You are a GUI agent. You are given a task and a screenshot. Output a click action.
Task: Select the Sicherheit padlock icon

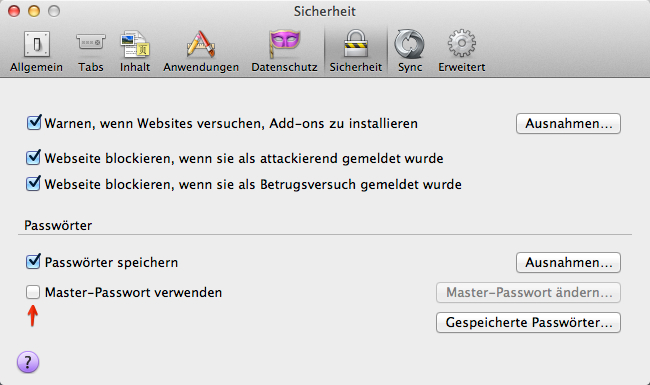(356, 44)
